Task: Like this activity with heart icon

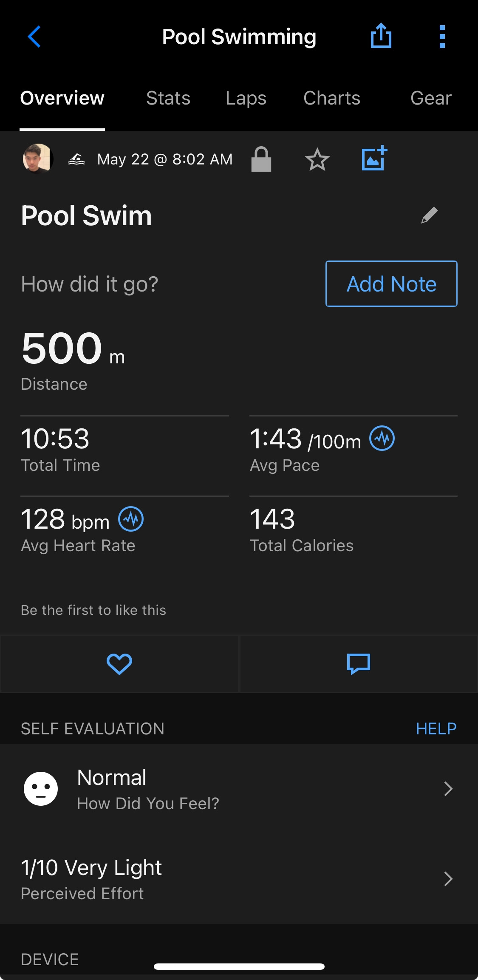Action: point(119,664)
